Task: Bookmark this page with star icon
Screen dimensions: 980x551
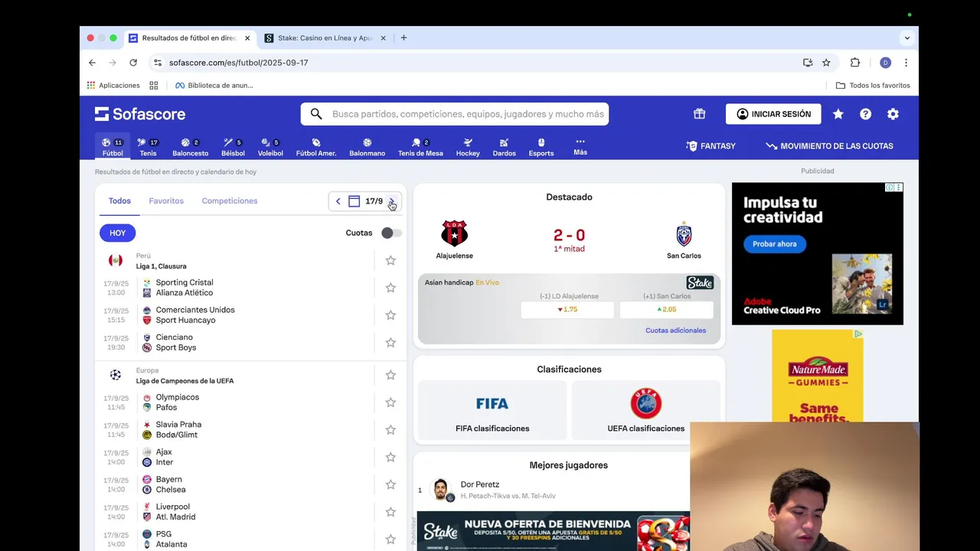Action: [x=826, y=63]
